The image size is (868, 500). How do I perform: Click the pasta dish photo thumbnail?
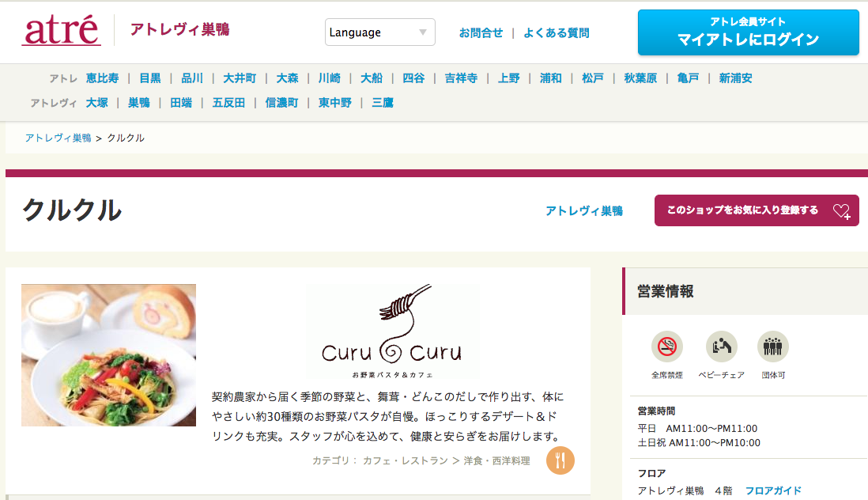click(108, 355)
